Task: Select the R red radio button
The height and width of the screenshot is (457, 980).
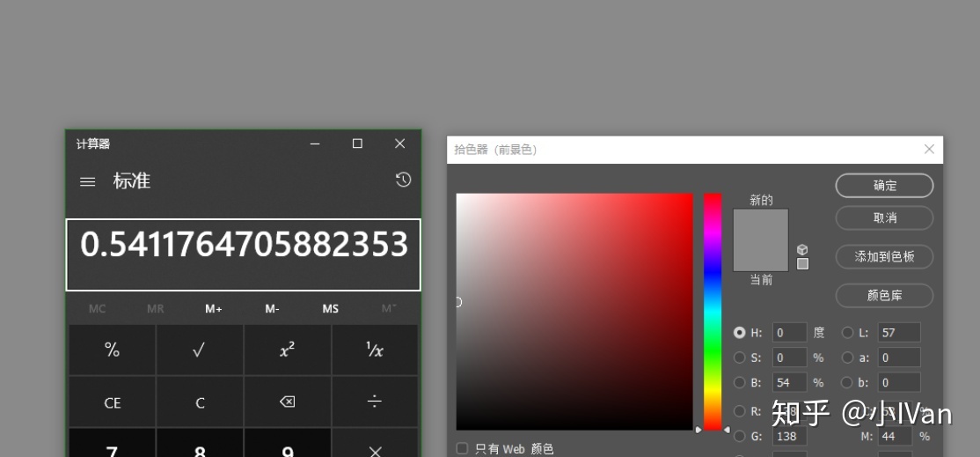Action: click(739, 410)
